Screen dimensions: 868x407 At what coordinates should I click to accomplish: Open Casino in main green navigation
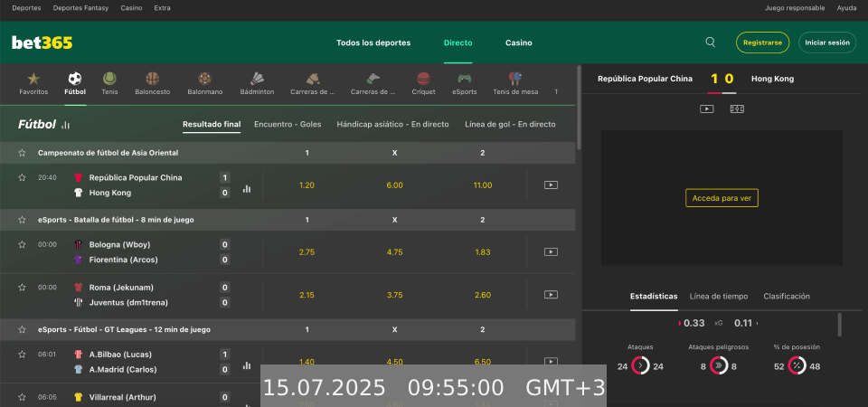pyautogui.click(x=519, y=43)
